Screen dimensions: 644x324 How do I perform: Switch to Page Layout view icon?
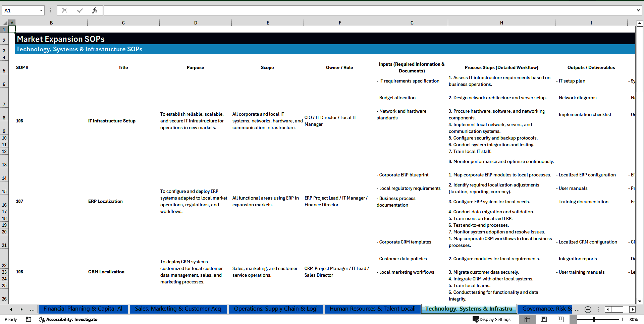click(544, 319)
